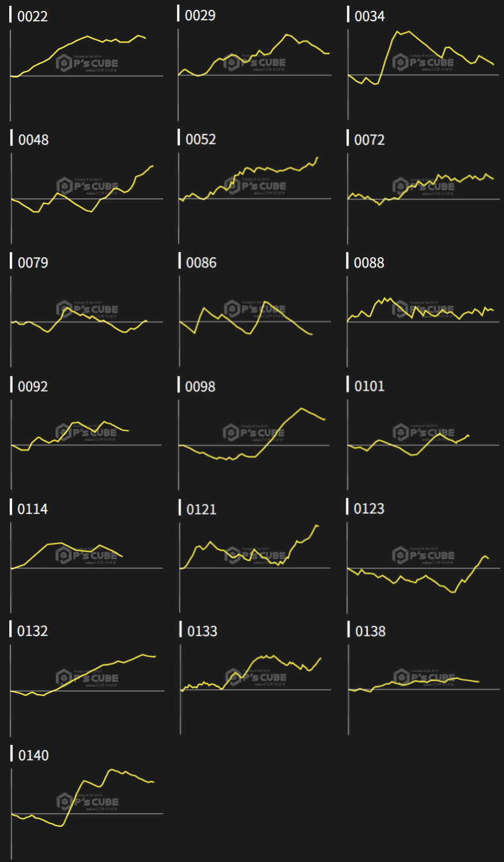Image resolution: width=504 pixels, height=862 pixels.
Task: Click the 0101 number label
Action: tap(369, 385)
